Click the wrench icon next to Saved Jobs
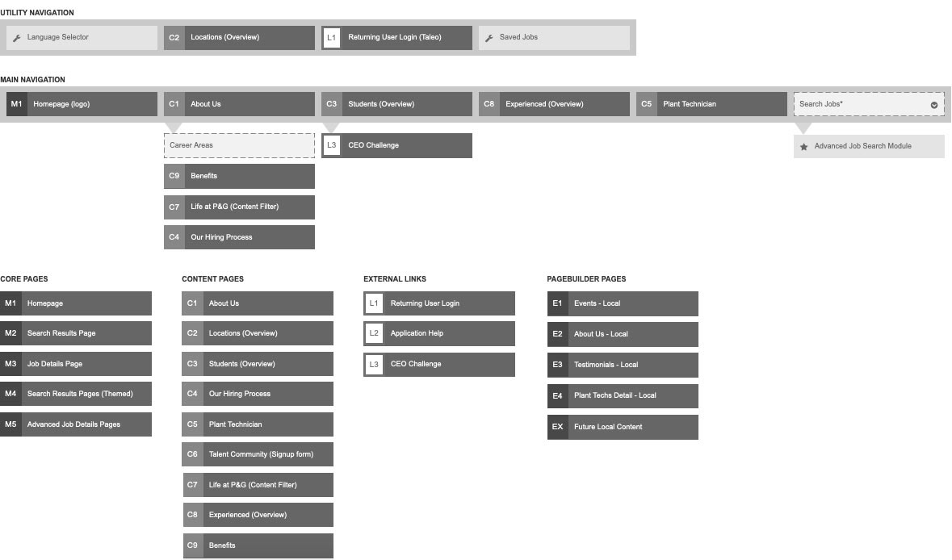Image resolution: width=952 pixels, height=560 pixels. [x=489, y=38]
